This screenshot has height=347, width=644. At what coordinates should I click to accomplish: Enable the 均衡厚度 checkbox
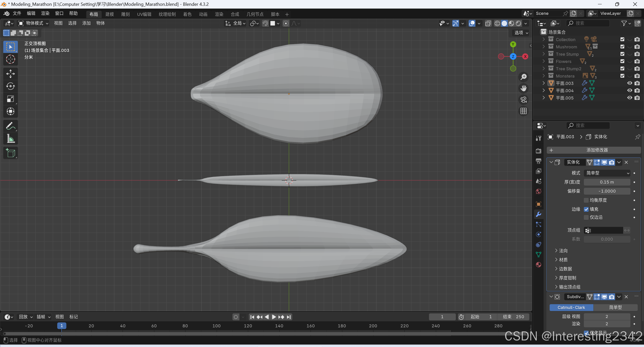click(x=586, y=200)
